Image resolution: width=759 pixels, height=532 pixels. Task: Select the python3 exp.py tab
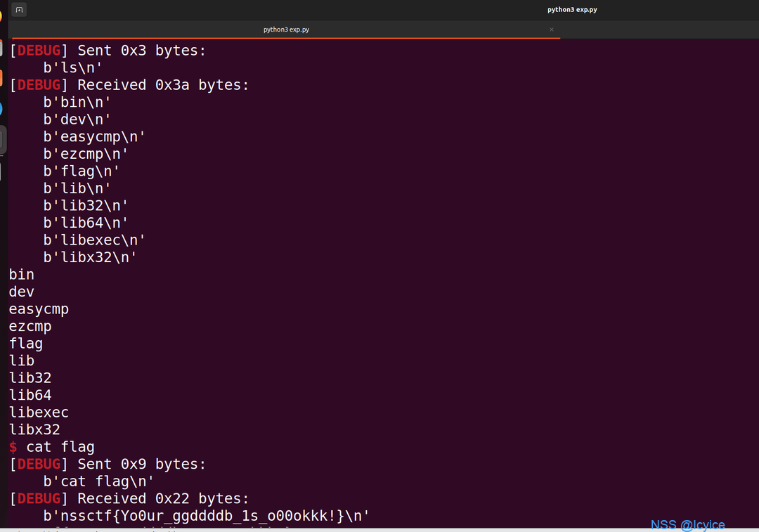click(285, 30)
